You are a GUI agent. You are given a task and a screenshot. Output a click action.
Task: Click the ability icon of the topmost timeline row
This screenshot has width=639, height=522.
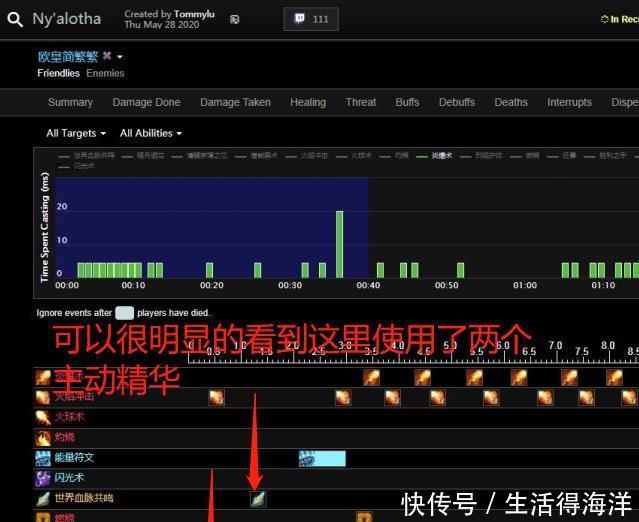pos(43,377)
